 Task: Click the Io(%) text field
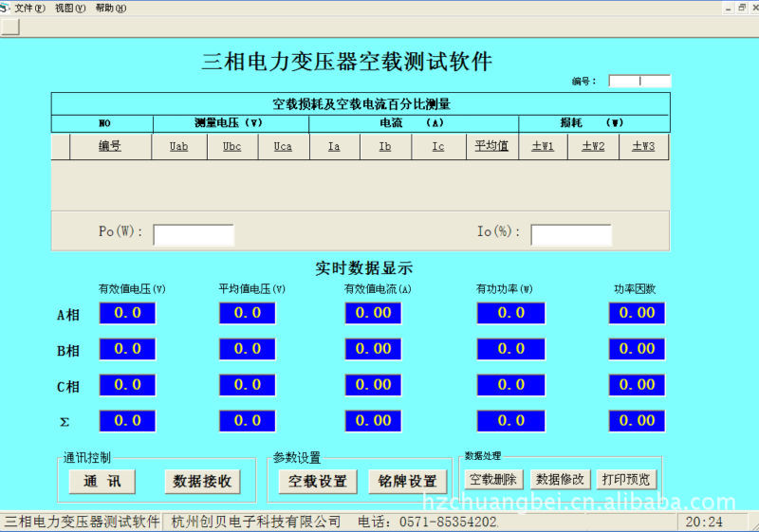pos(570,235)
